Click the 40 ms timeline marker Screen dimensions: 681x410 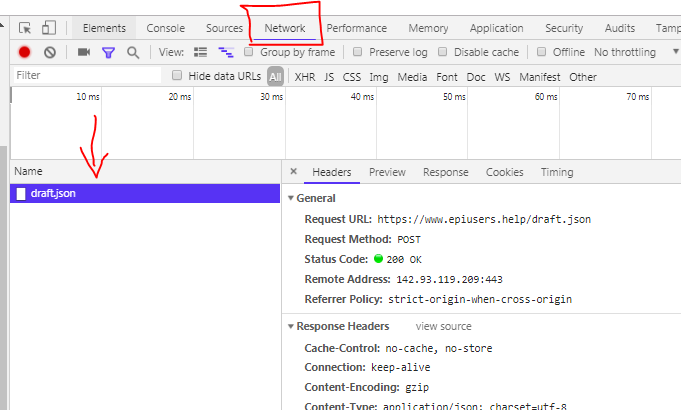(362, 97)
